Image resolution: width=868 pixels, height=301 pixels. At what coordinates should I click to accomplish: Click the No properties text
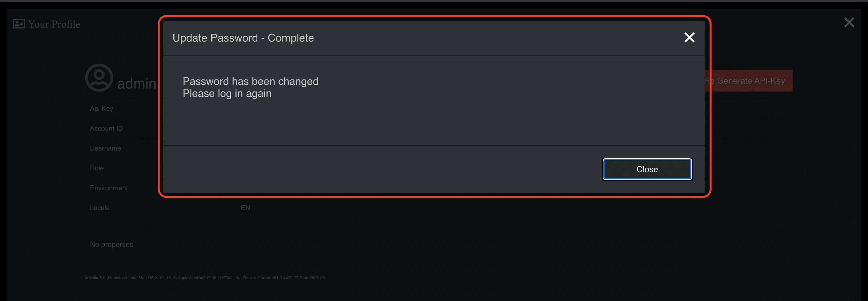[112, 244]
